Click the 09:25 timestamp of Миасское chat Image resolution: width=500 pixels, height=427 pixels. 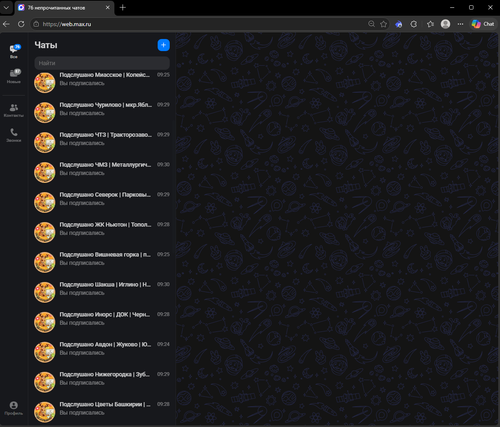click(163, 75)
